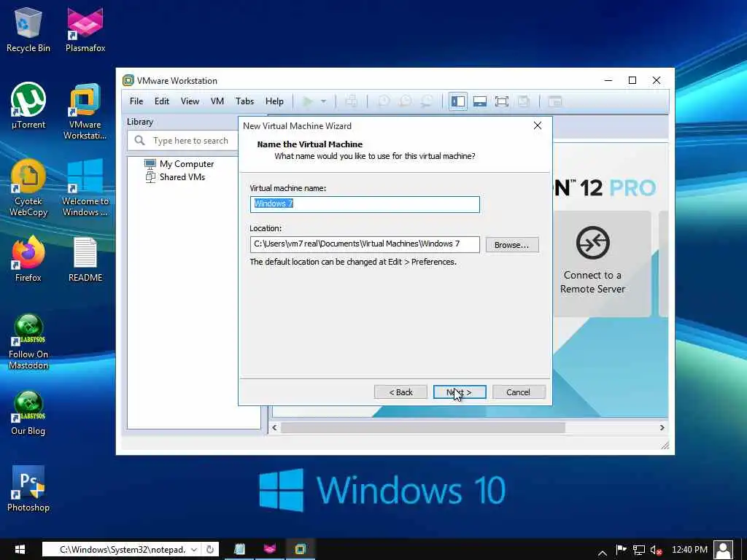
Task: Click the network tray icon
Action: (x=639, y=551)
